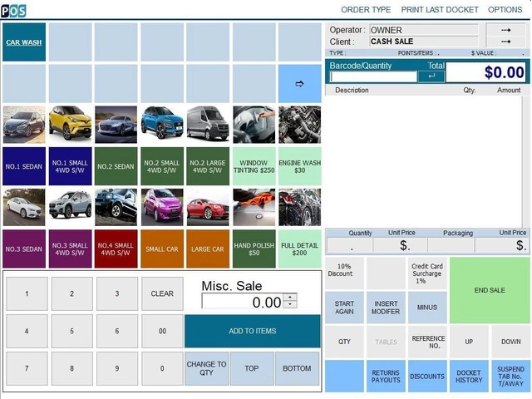Click the barcode enter arrow button
This screenshot has width=532, height=399.
(x=431, y=76)
